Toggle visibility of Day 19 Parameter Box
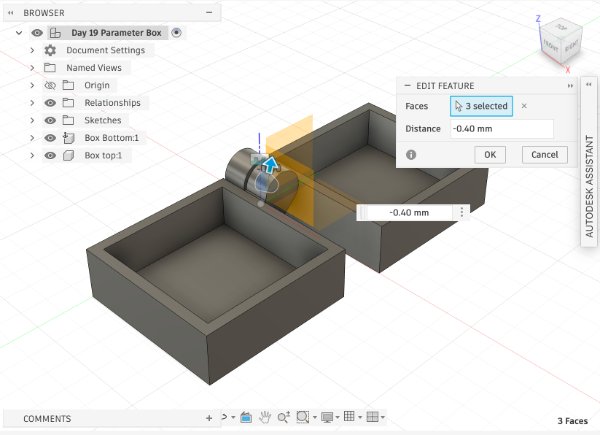This screenshot has height=435, width=600. 37,33
